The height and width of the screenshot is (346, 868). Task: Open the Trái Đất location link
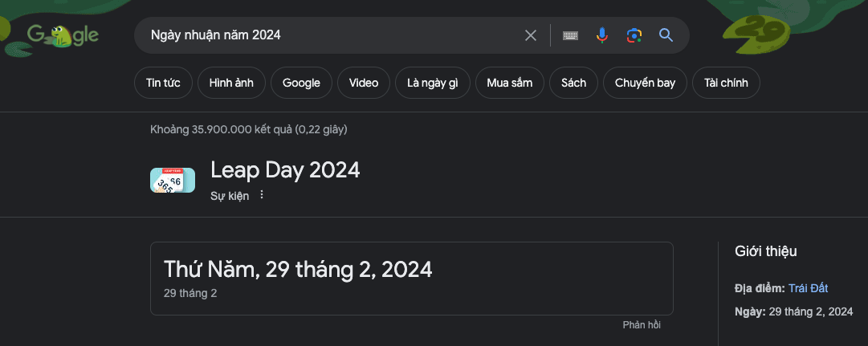pyautogui.click(x=808, y=288)
